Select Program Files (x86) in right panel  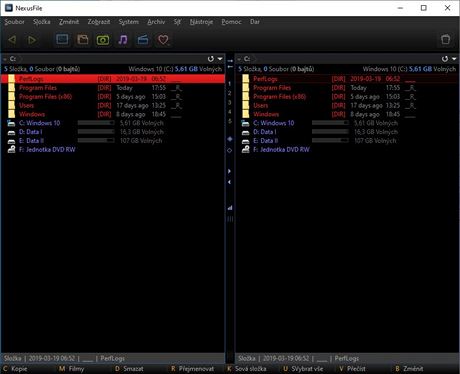click(347, 97)
